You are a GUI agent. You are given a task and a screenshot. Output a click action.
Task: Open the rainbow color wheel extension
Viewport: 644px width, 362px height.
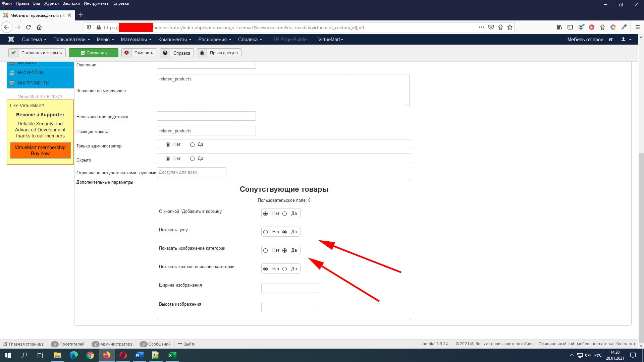tap(613, 27)
